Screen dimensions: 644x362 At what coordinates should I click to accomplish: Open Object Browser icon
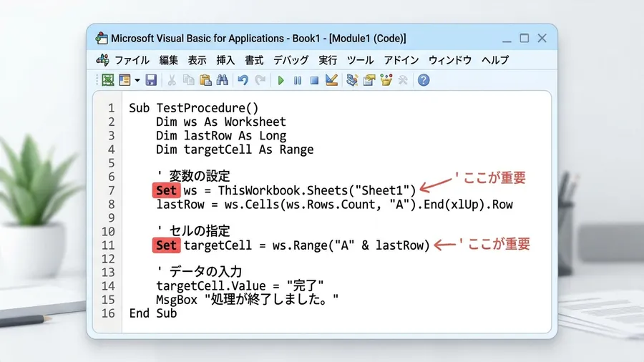click(386, 80)
